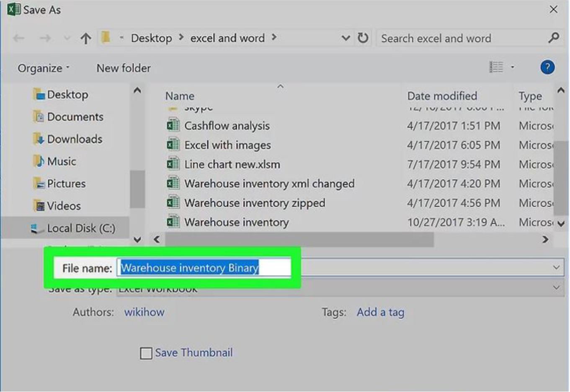This screenshot has height=392, width=570.
Task: Open the address bar history dropdown
Action: tap(346, 38)
